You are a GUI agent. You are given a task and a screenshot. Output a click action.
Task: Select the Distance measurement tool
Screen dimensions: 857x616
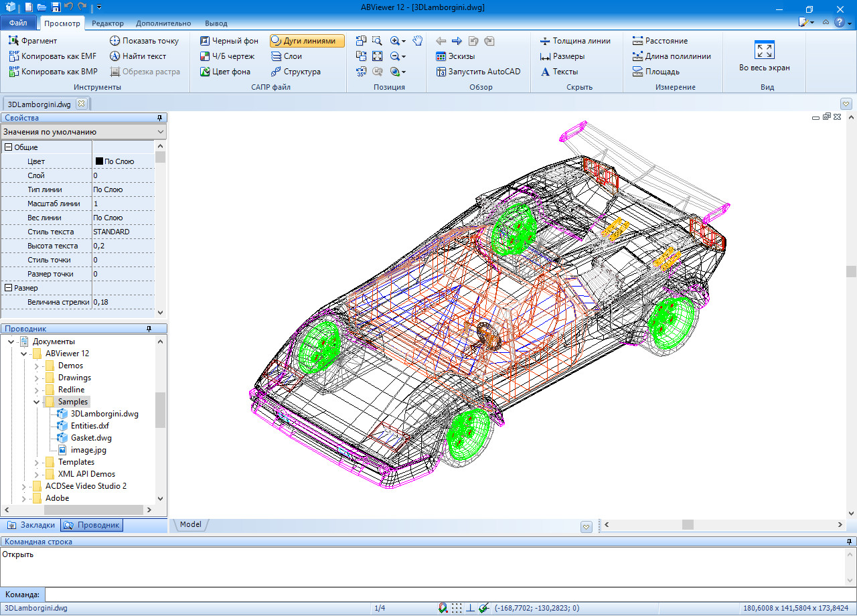click(660, 41)
